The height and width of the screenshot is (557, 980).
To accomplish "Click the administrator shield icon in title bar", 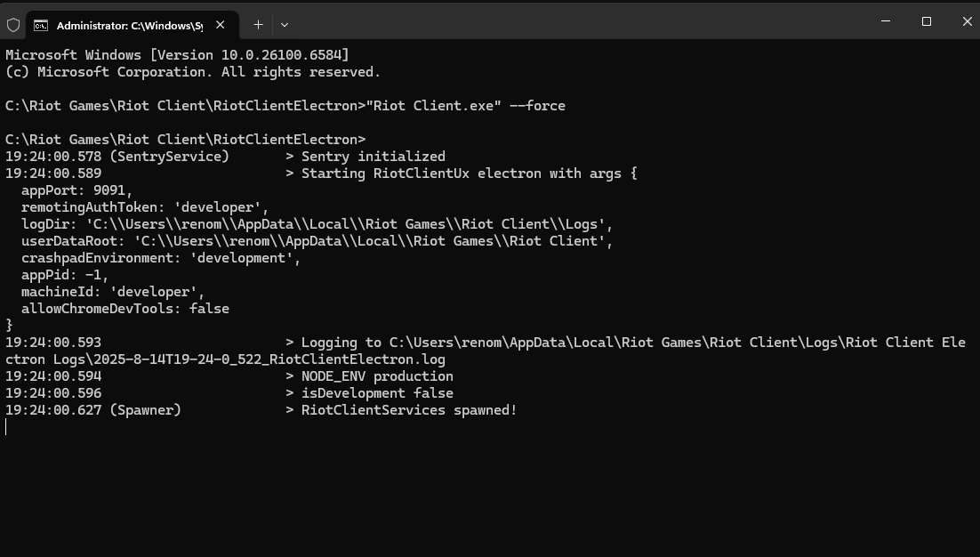I will click(13, 25).
